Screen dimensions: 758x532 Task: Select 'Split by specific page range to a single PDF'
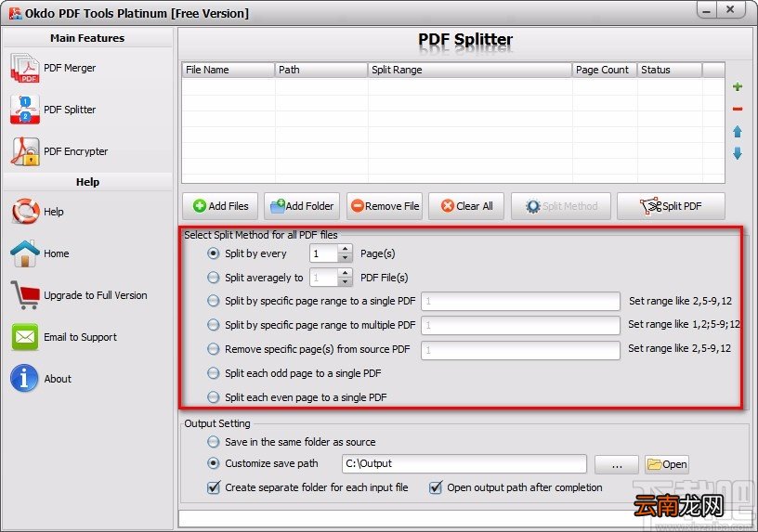[x=214, y=301]
